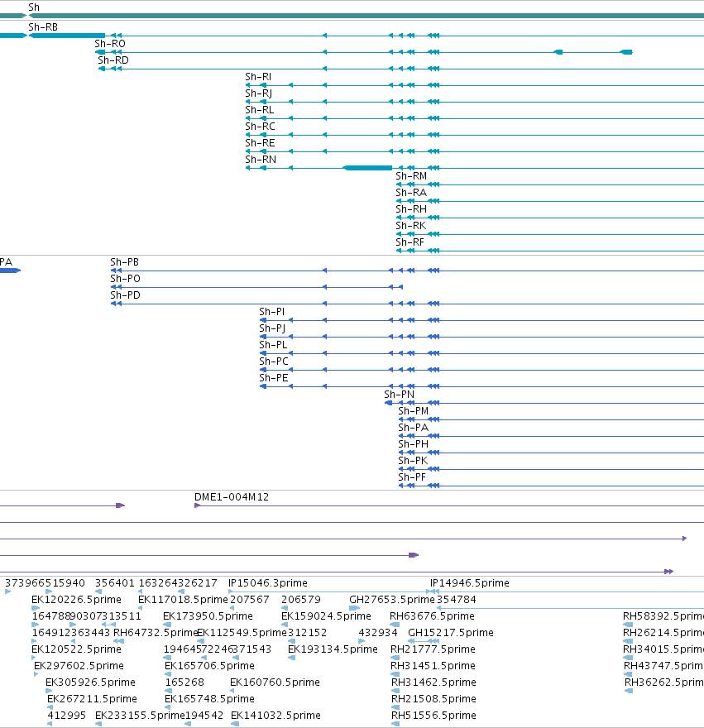Click the Sh gene label
Viewport: 704px width, 728px height.
point(34,7)
